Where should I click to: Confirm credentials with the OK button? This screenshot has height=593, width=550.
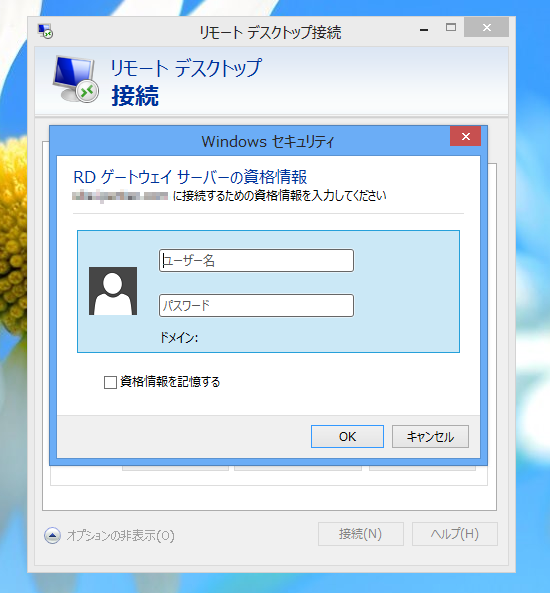coord(347,436)
